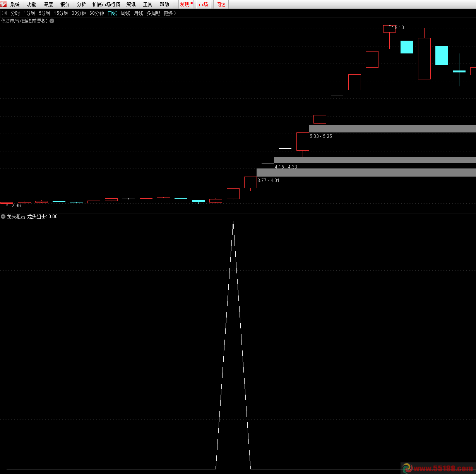
Task: Click the peak of the 龙头狙击 spike
Action: pyautogui.click(x=233, y=222)
